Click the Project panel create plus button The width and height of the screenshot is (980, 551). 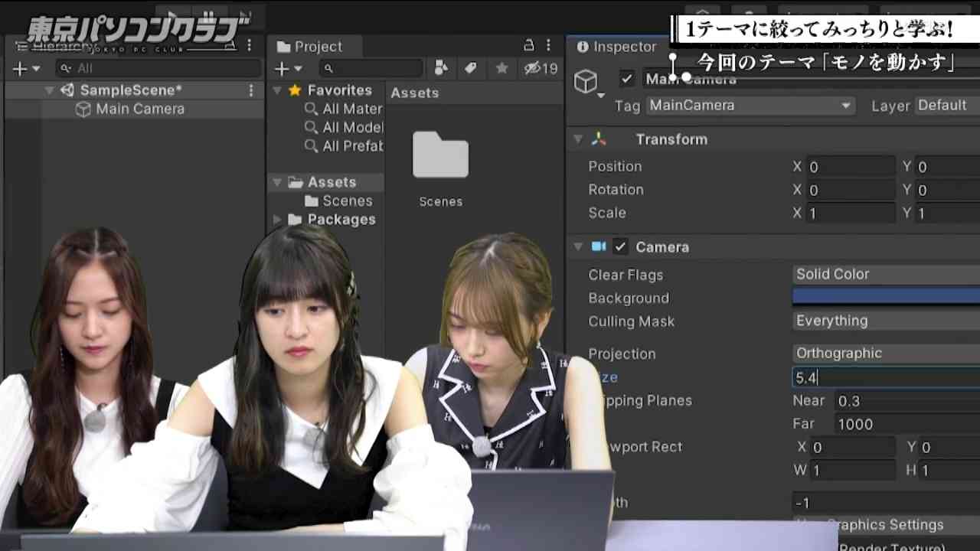[282, 69]
